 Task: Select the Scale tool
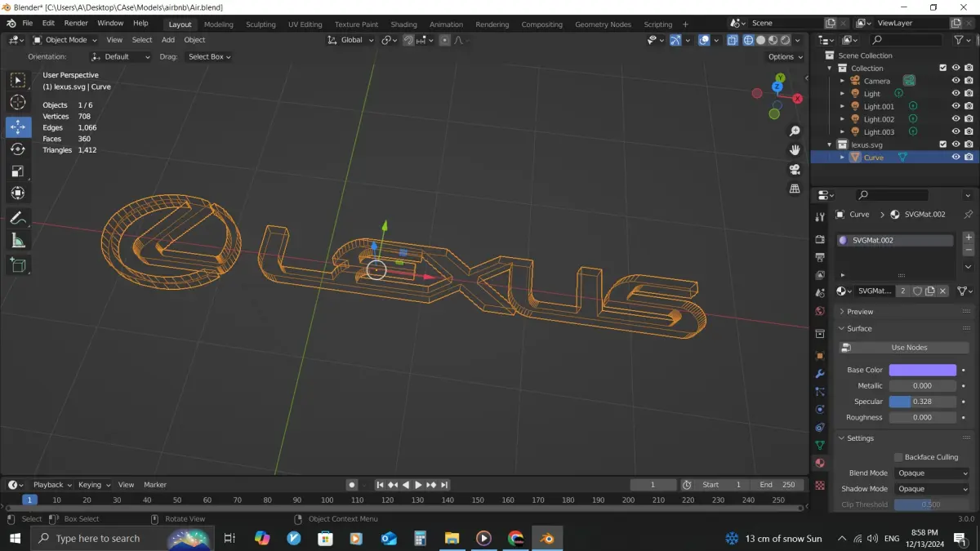[x=18, y=171]
